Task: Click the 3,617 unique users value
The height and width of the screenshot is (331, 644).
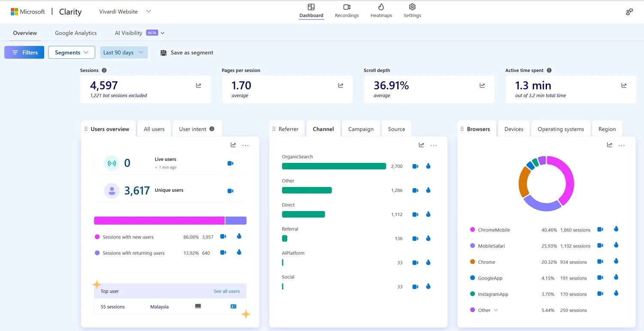Action: pyautogui.click(x=137, y=191)
